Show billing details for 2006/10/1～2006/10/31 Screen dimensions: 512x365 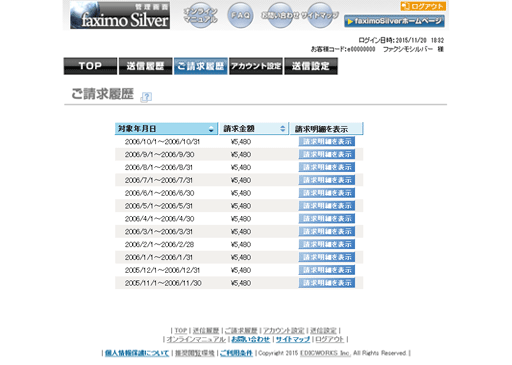327,142
